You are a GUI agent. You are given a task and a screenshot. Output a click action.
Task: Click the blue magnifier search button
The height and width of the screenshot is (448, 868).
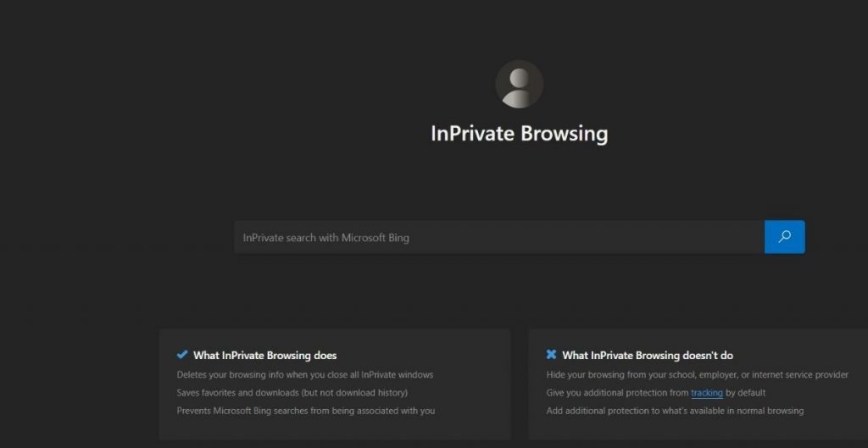(x=784, y=237)
